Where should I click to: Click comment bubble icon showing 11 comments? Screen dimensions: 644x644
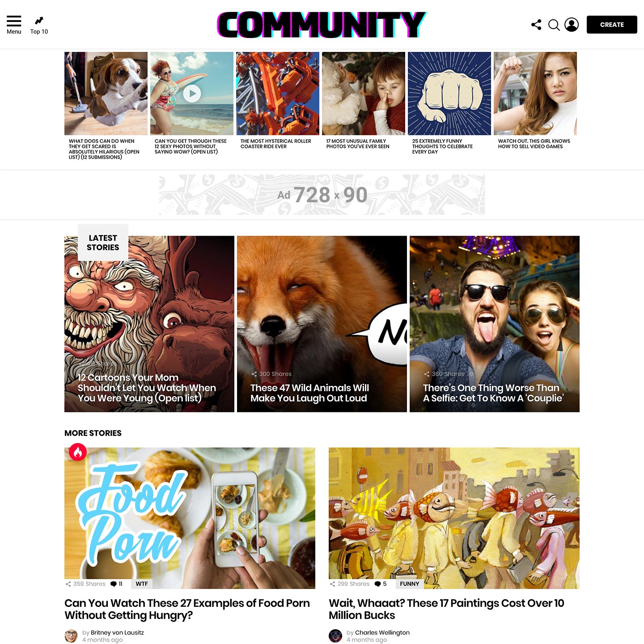[x=114, y=584]
